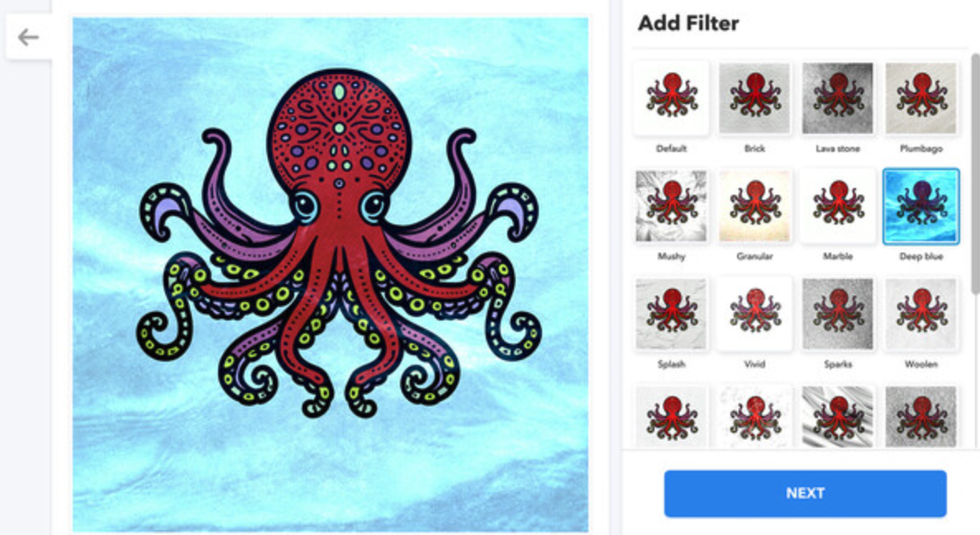The image size is (980, 535).
Task: Apply the Splash filter
Action: coord(671,314)
